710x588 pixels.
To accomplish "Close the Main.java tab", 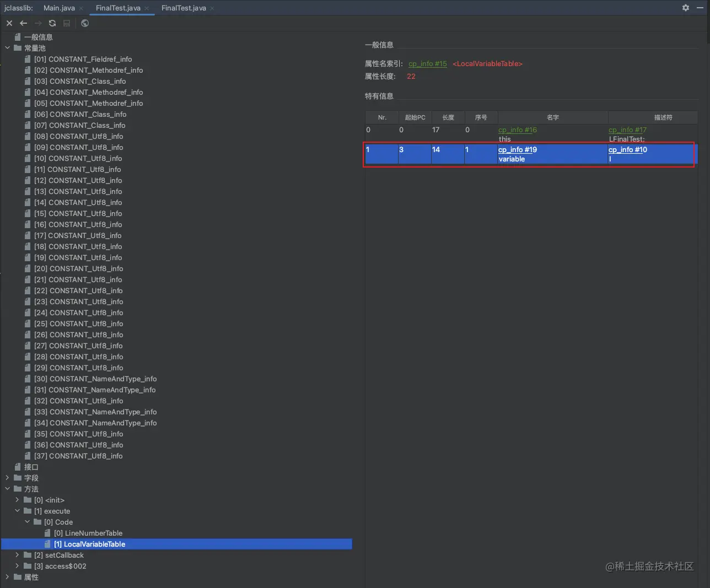I will coord(81,8).
